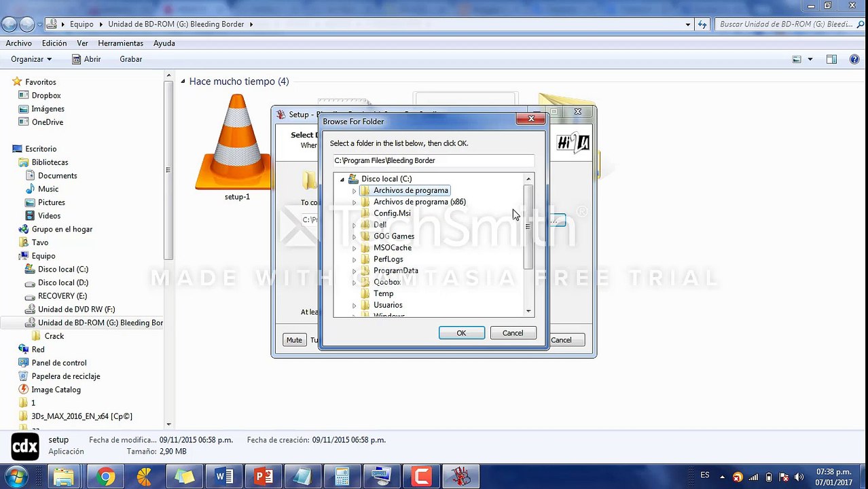Select Disco local (D:) in sidebar

(x=62, y=283)
